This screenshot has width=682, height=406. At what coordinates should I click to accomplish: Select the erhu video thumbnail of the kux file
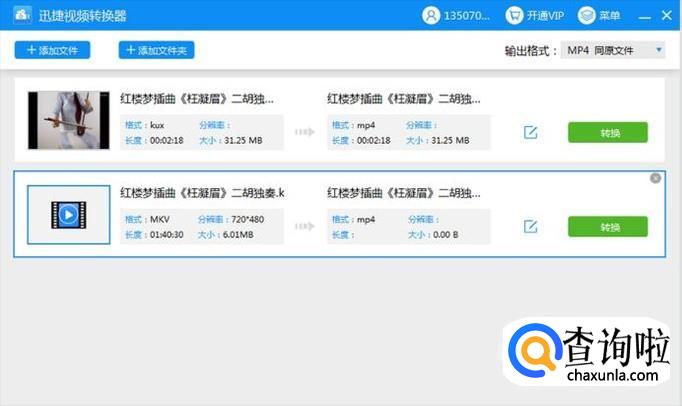tap(67, 121)
